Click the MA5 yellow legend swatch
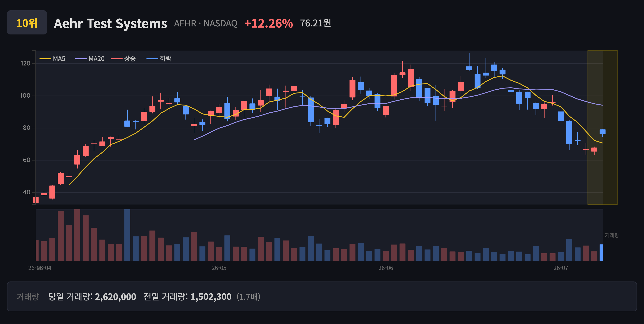Screen dimensions: 644x324 [x=45, y=59]
